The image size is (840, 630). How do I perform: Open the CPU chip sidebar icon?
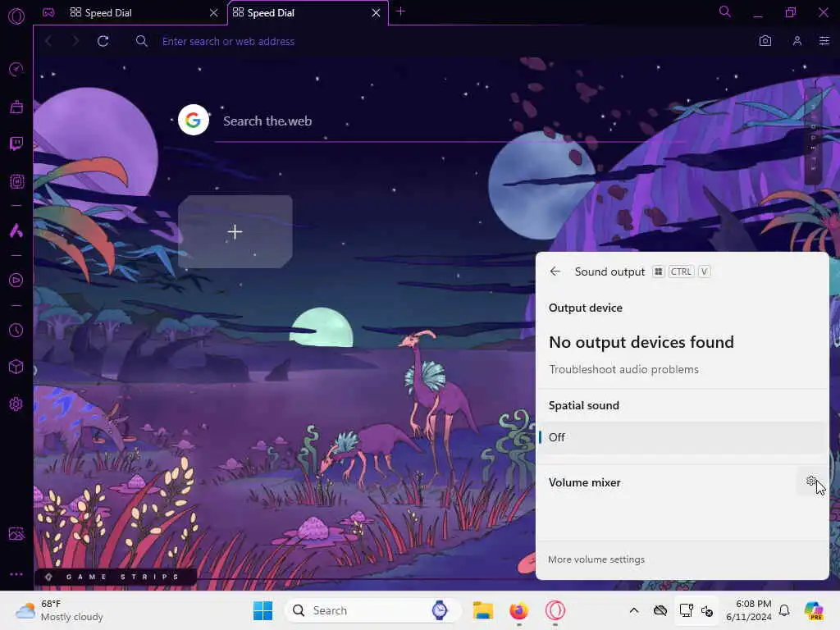coord(16,181)
